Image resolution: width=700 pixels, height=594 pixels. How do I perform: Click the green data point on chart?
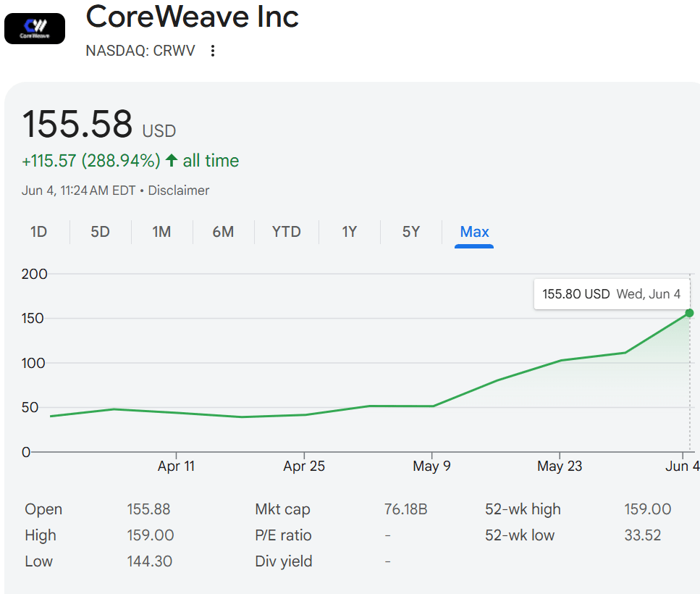point(689,313)
